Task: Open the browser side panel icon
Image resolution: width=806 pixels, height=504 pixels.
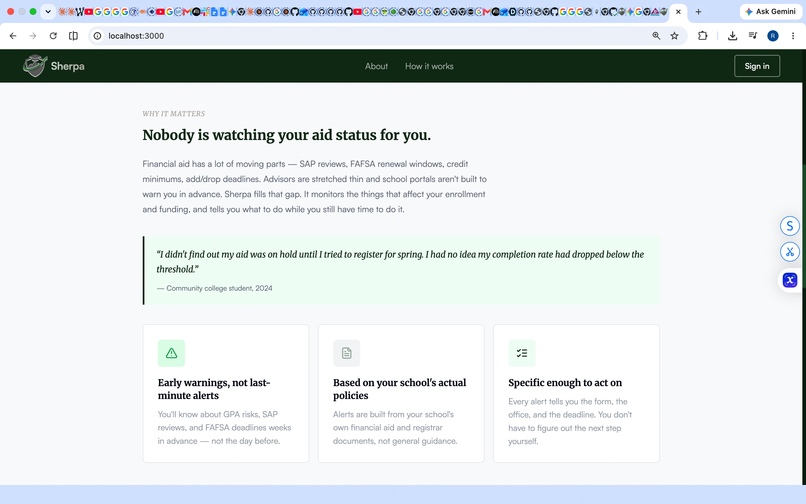Action: pos(74,36)
